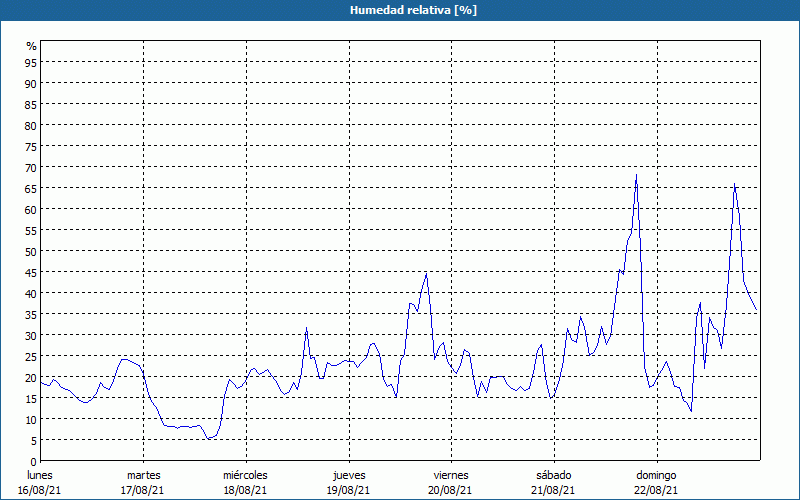
Task: Click the 'jueves' day label
Action: click(x=349, y=475)
